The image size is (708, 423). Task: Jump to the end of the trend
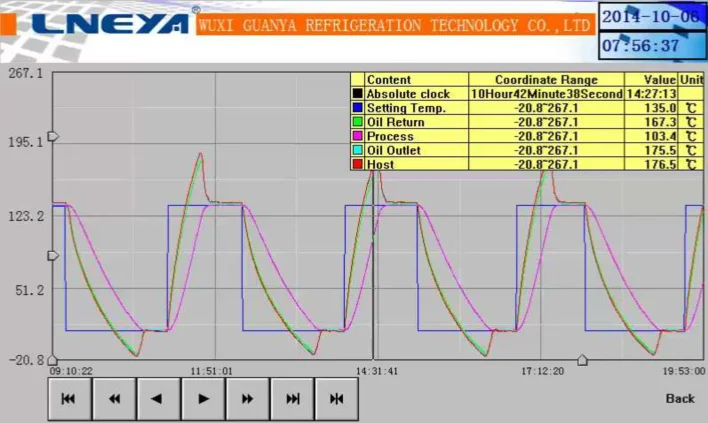point(292,399)
